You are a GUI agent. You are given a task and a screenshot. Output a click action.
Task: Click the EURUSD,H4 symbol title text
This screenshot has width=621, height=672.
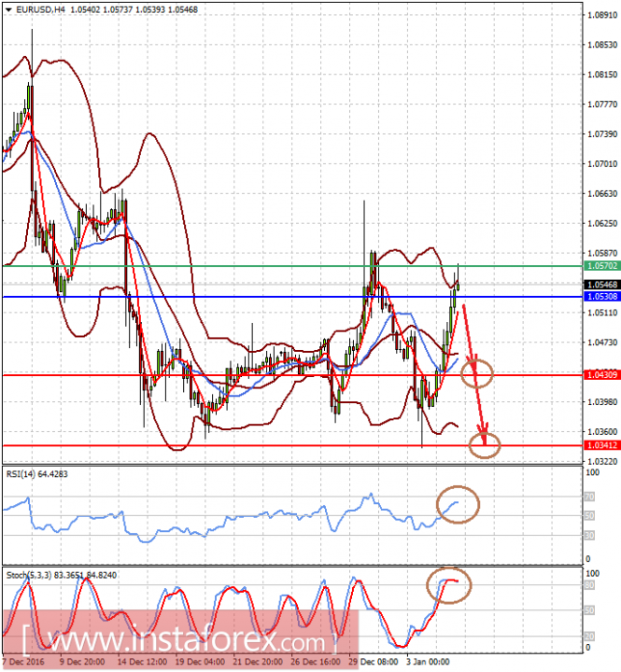40,9
